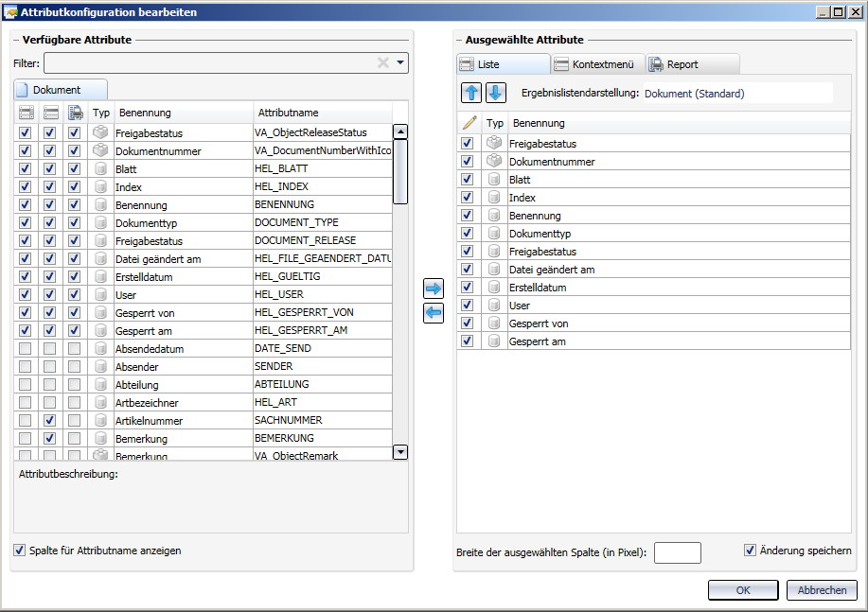This screenshot has width=868, height=612.
Task: Click the context menu column header icon
Action: point(50,113)
